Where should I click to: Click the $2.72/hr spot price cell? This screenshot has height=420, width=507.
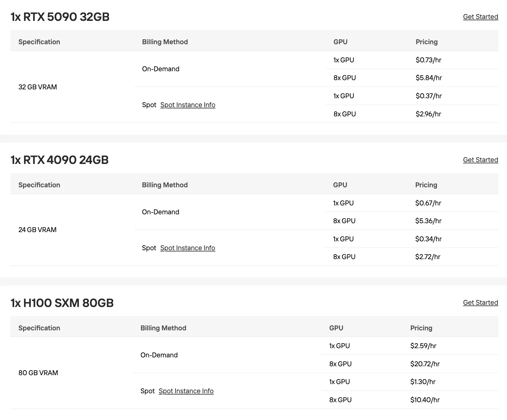pos(428,257)
